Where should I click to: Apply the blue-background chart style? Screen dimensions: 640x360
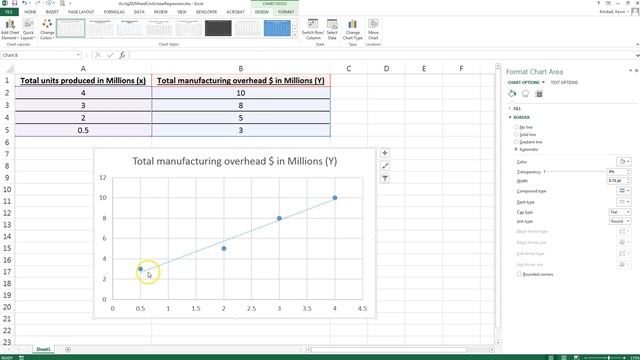pyautogui.click(x=277, y=29)
